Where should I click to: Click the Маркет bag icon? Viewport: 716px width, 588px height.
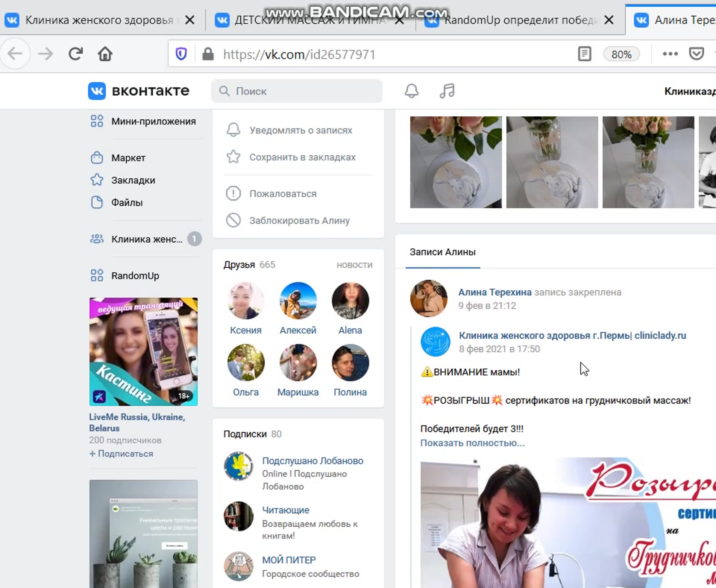tap(97, 158)
